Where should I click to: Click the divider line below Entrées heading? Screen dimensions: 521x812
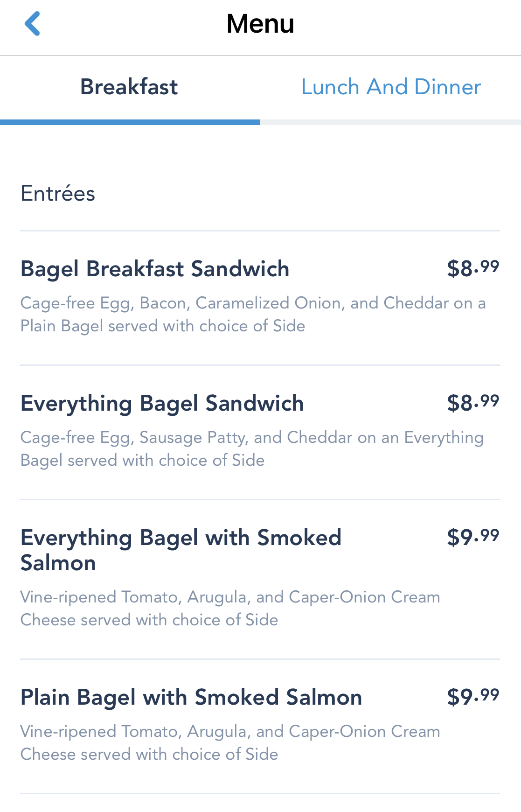[260, 231]
